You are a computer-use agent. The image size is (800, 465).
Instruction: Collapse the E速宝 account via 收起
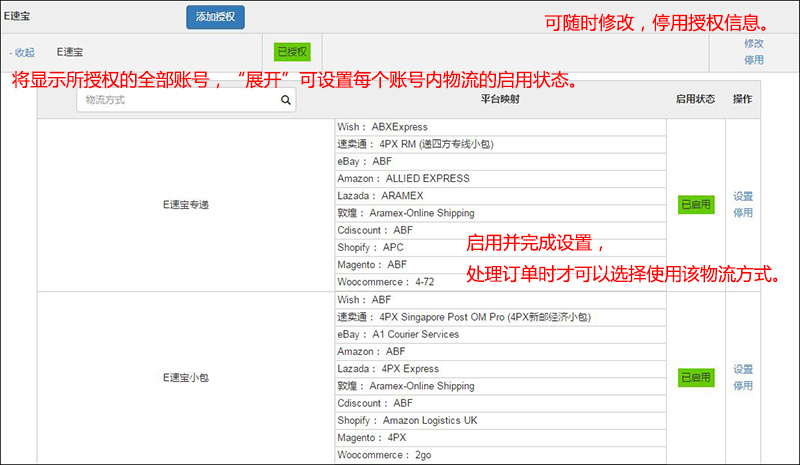coord(22,52)
